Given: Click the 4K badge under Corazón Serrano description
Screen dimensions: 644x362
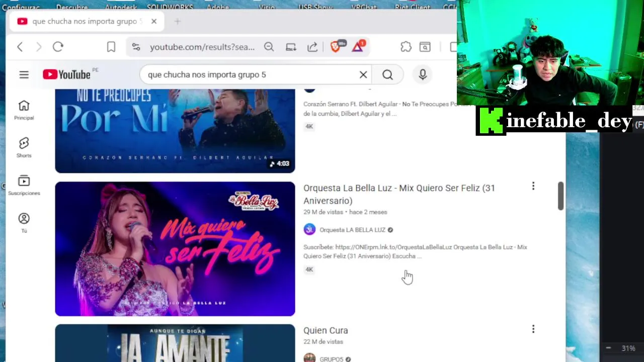Looking at the screenshot, I should click(309, 126).
